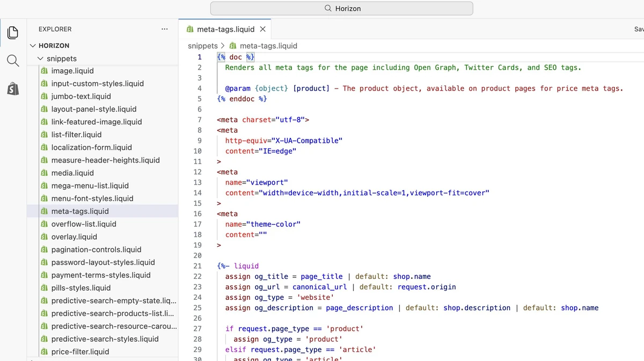Open the Shopify icon in activity bar
Screen dimensions: 644x361
coord(13,89)
